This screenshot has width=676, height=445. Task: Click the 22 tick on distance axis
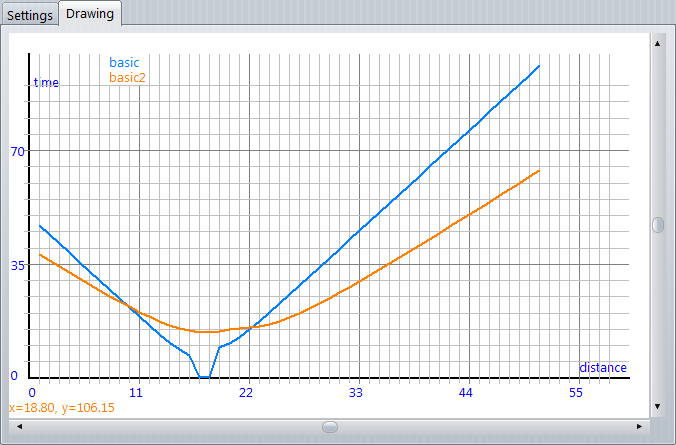[246, 393]
